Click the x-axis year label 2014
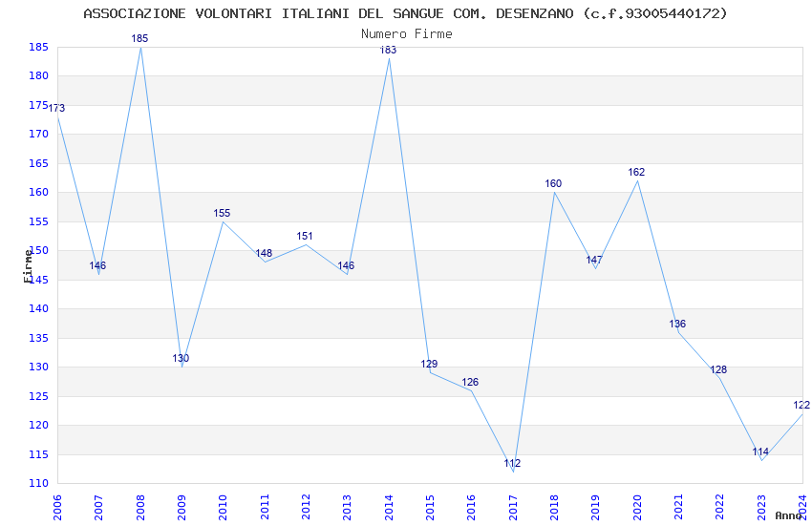Image resolution: width=812 pixels, height=525 pixels. point(389,507)
